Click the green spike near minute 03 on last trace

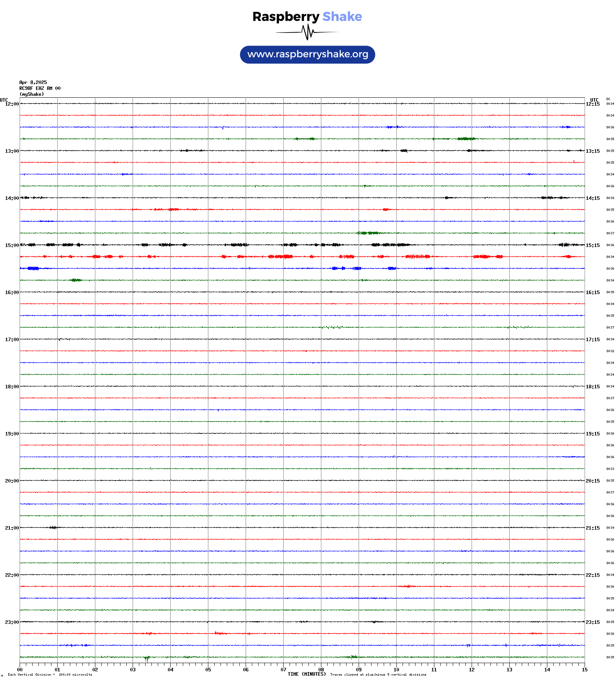click(x=147, y=658)
